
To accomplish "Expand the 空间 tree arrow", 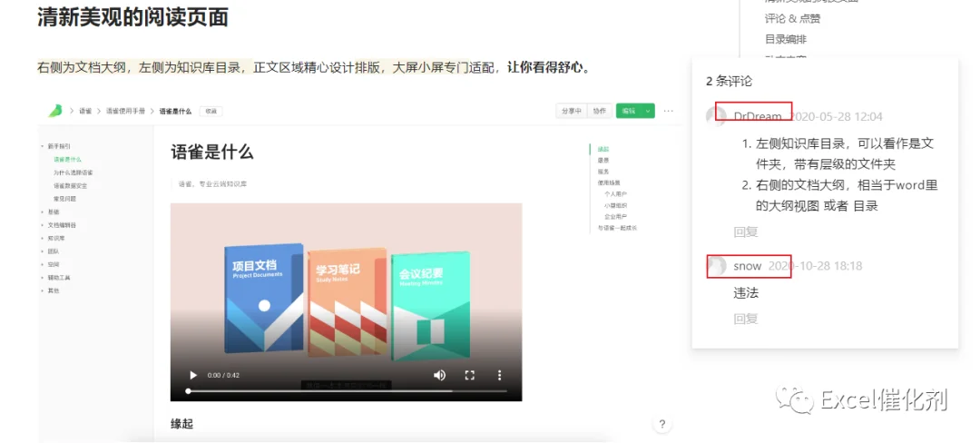I will (x=43, y=264).
